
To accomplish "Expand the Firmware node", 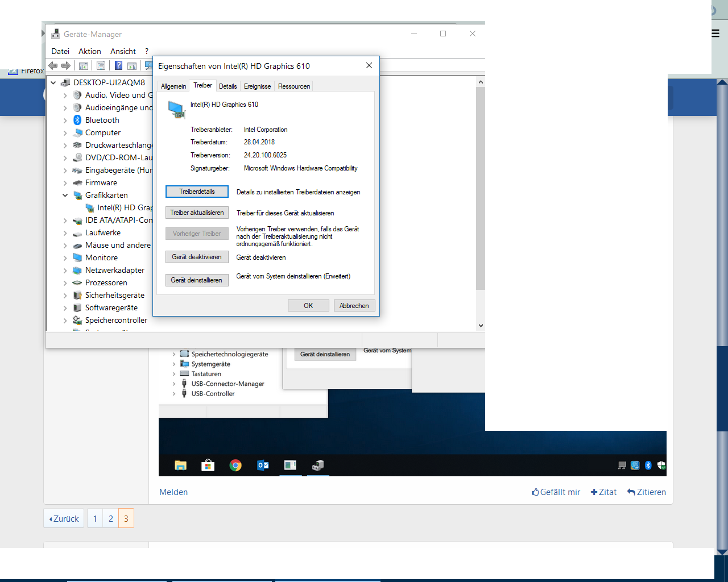I will pyautogui.click(x=65, y=183).
